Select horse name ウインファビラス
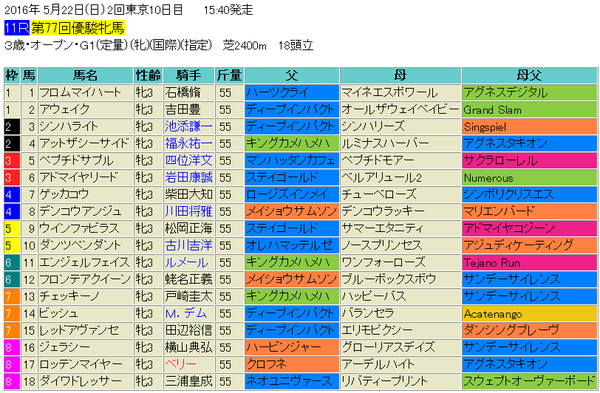This screenshot has height=393, width=600. (x=80, y=228)
